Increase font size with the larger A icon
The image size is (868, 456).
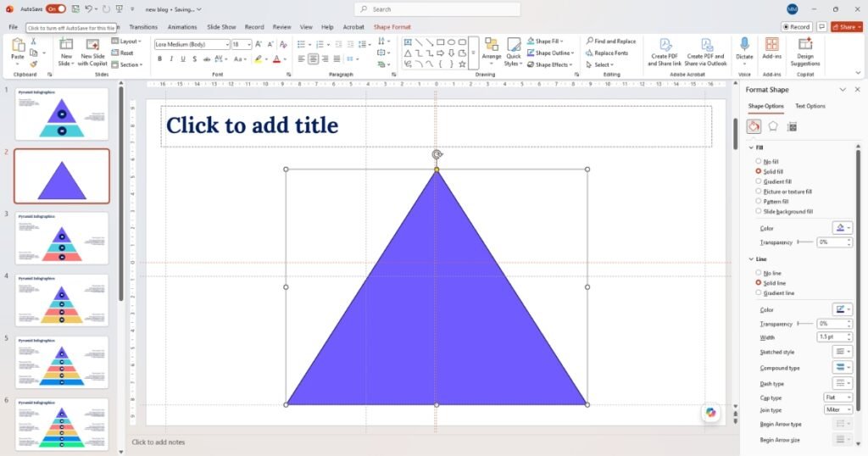point(259,44)
